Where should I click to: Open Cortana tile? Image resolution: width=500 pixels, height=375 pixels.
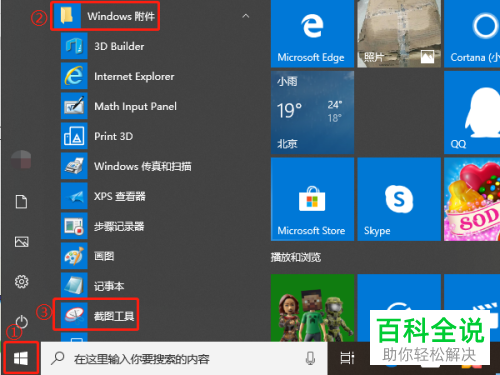click(472, 34)
